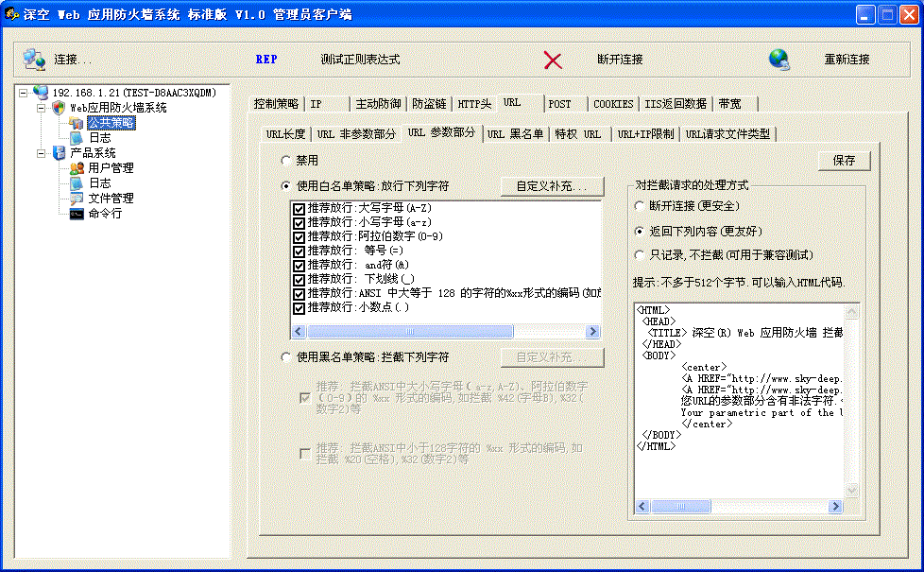Click the app icon in the title bar
Viewport: 924px width, 572px height.
pos(11,14)
